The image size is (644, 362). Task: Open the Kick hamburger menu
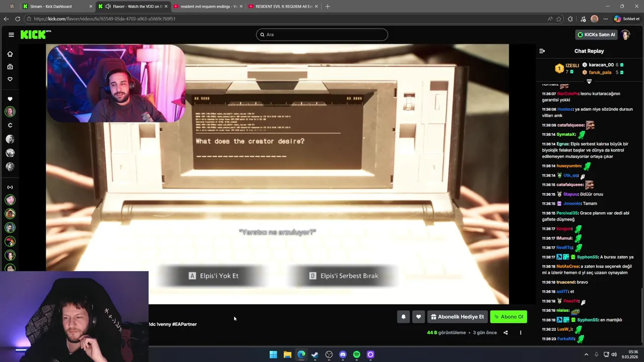11,35
